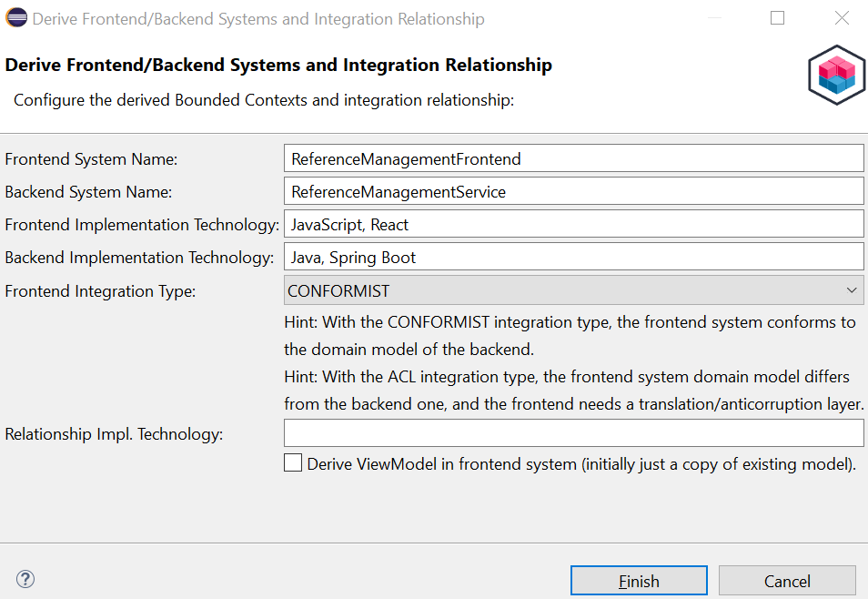The image size is (868, 599).
Task: Click the Backend Implementation Technology text box
Action: [x=573, y=257]
